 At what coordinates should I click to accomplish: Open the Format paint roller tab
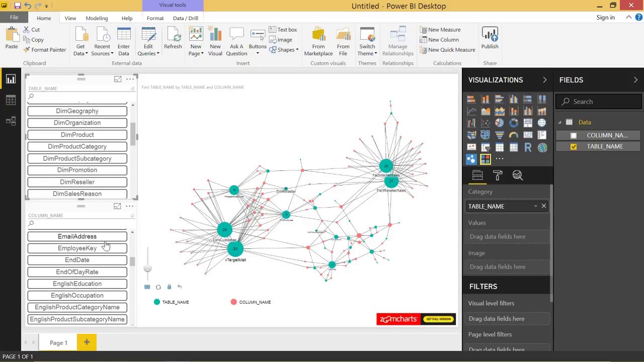click(x=498, y=175)
